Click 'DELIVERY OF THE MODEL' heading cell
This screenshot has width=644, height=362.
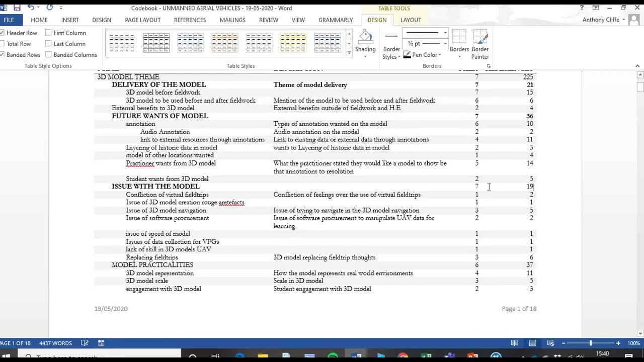159,84
